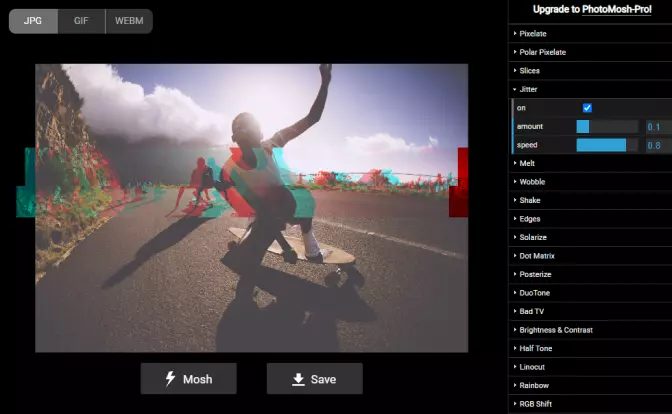Screen dimensions: 672x414
Task: Click the lightning bolt icon on Mosh
Action: pyautogui.click(x=170, y=378)
